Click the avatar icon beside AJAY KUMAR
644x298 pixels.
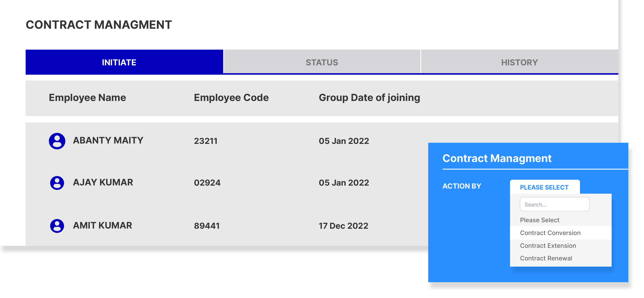pos(57,183)
